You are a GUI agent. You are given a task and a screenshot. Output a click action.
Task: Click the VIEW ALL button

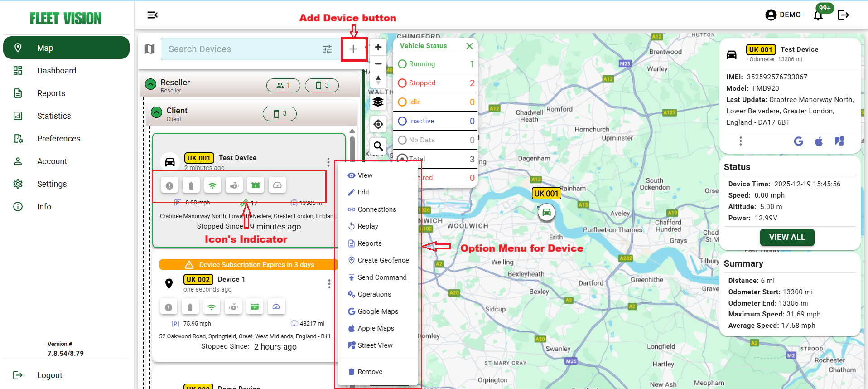[787, 237]
